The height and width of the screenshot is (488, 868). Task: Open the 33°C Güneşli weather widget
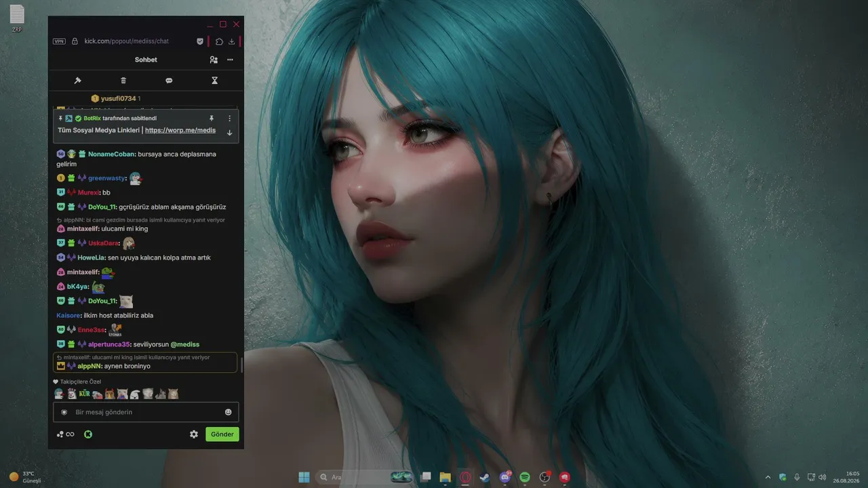click(26, 477)
